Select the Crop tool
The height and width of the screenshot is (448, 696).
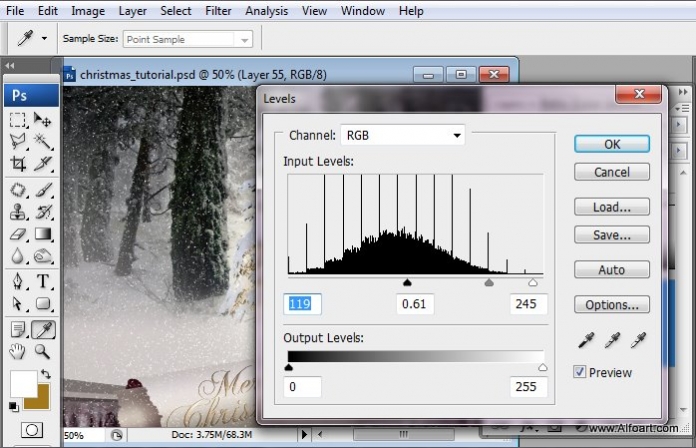18,163
